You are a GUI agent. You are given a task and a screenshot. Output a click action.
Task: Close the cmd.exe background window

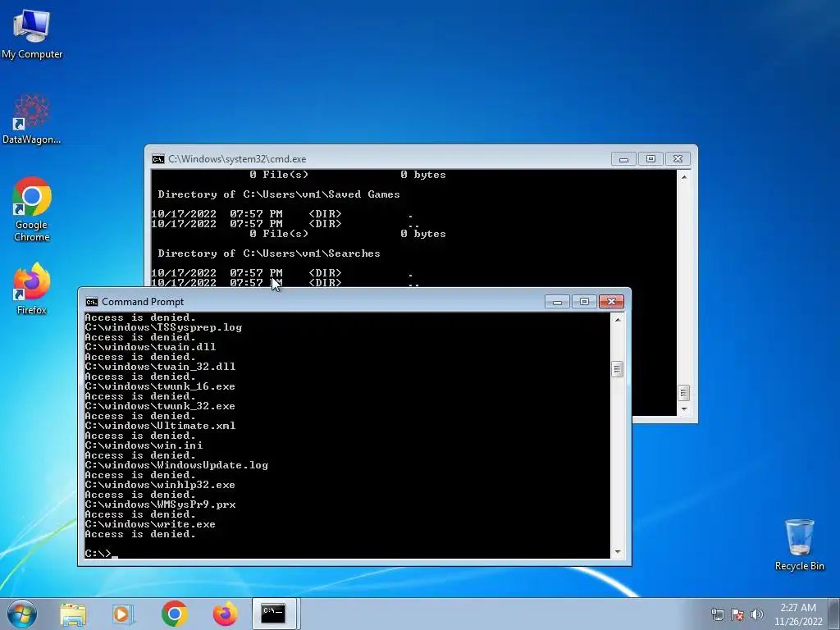click(x=678, y=159)
